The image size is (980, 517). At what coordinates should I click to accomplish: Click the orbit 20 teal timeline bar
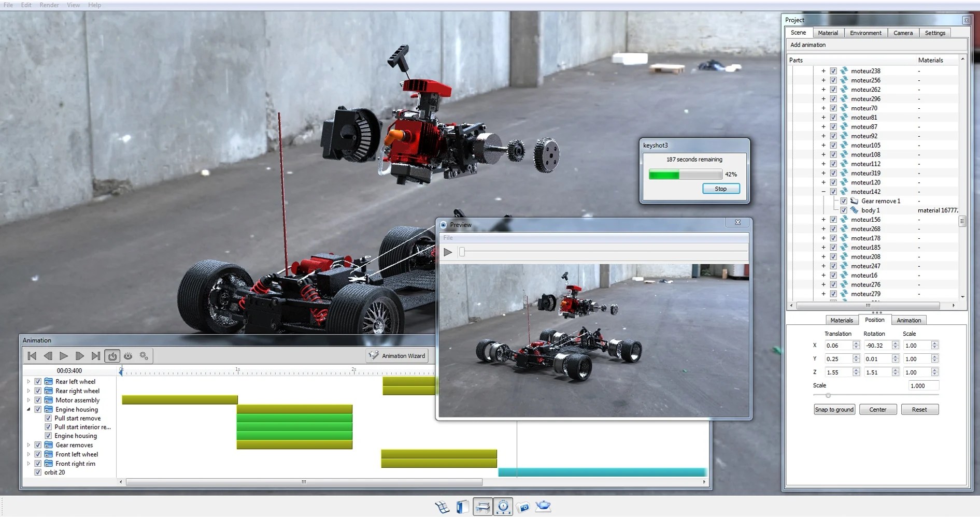point(602,472)
